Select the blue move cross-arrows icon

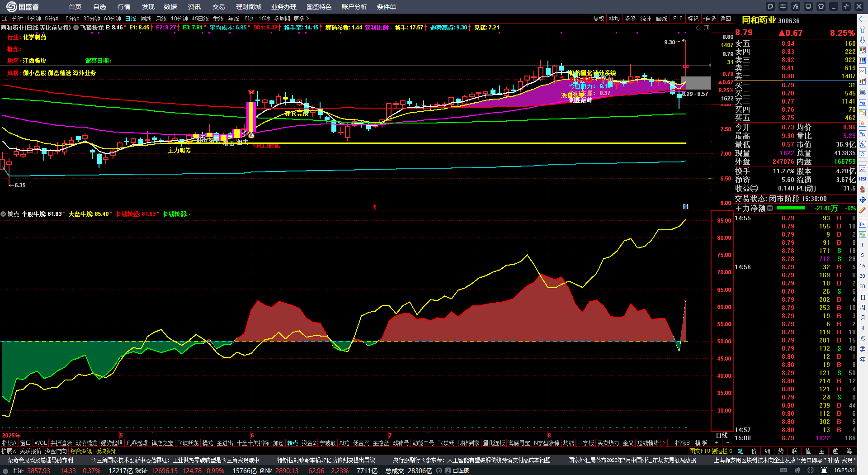863,199
